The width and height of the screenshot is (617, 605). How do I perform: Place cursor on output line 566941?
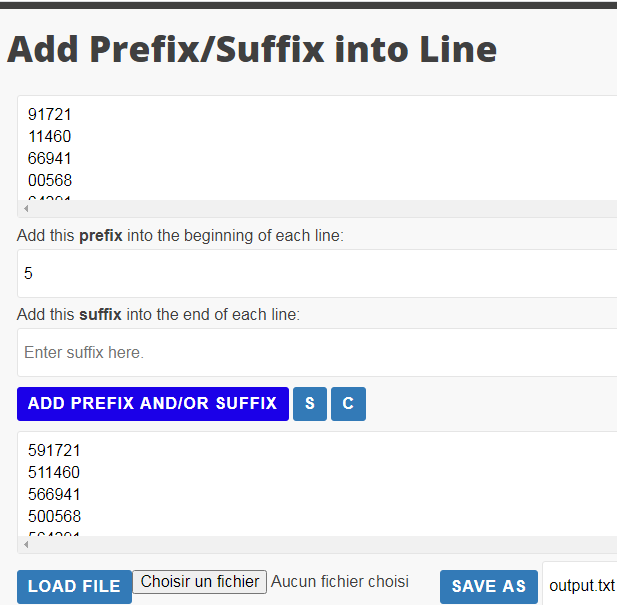[54, 495]
